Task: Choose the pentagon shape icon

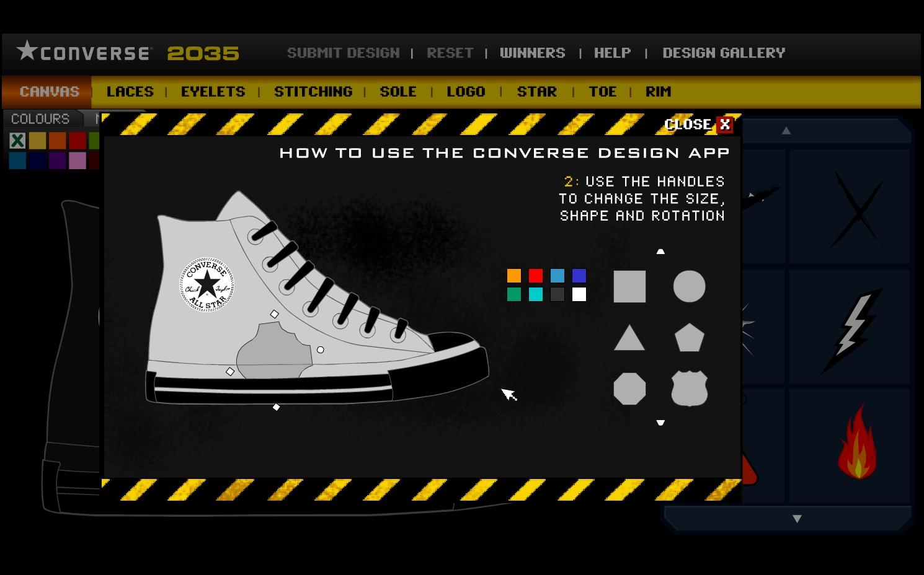Action: click(689, 338)
